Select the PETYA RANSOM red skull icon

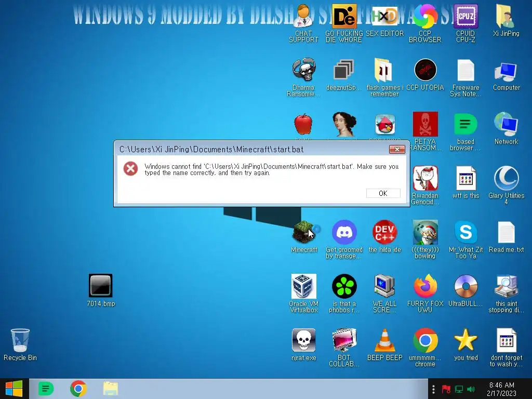[425, 124]
